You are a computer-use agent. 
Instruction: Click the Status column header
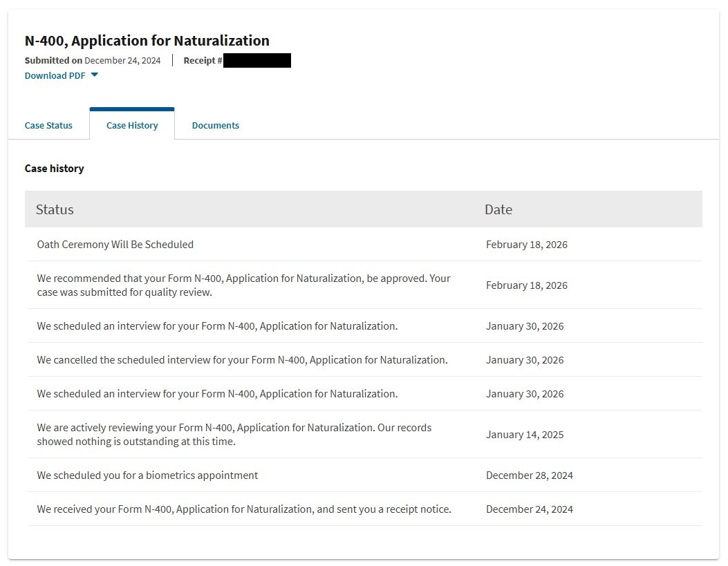(55, 209)
